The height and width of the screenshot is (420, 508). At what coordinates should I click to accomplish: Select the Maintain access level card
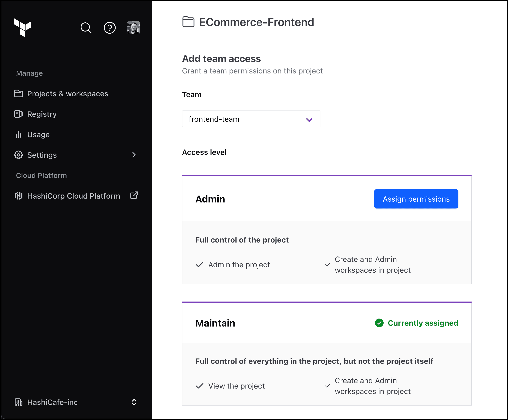(x=215, y=323)
